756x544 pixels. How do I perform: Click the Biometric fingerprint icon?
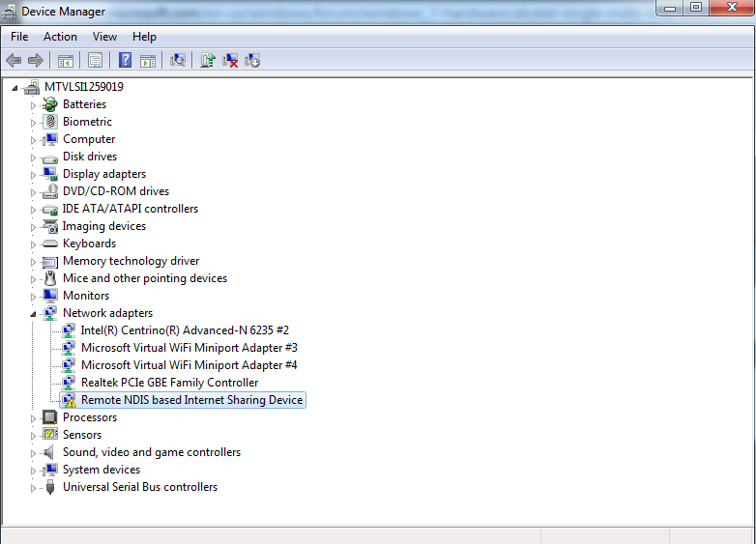point(50,122)
